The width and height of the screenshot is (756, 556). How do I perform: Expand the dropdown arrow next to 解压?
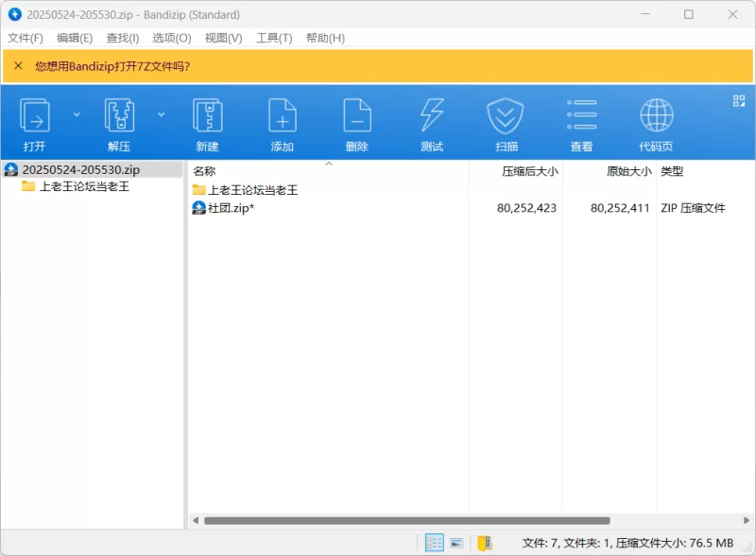(161, 114)
